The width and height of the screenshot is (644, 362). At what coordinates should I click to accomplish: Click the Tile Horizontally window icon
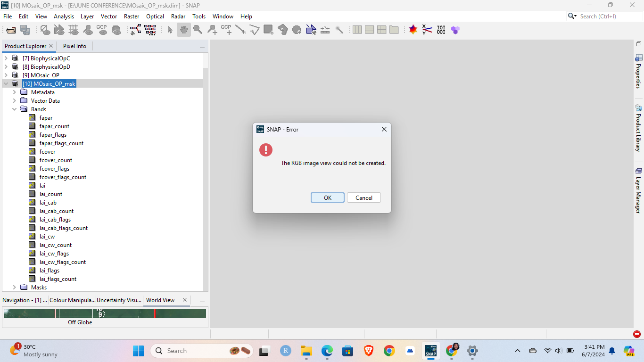pos(369,29)
